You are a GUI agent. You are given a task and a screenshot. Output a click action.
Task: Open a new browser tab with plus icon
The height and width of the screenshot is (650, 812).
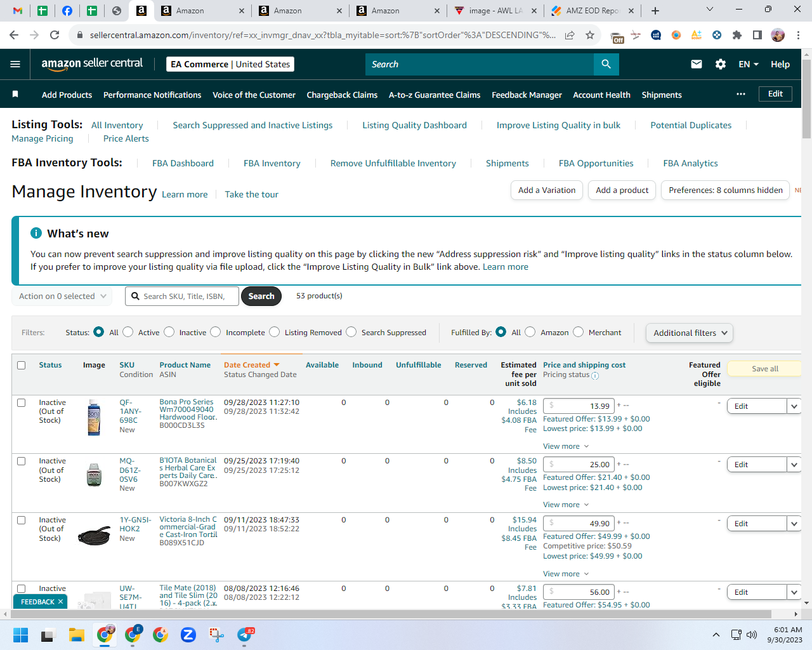pos(655,11)
